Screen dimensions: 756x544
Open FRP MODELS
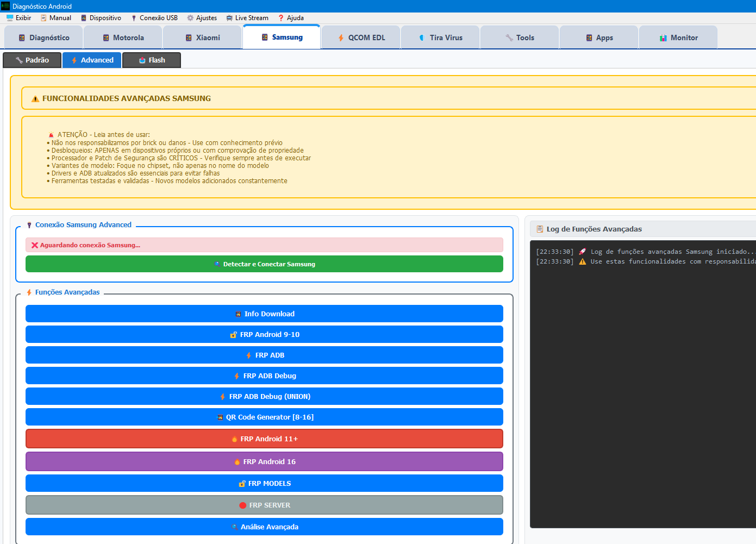(264, 483)
